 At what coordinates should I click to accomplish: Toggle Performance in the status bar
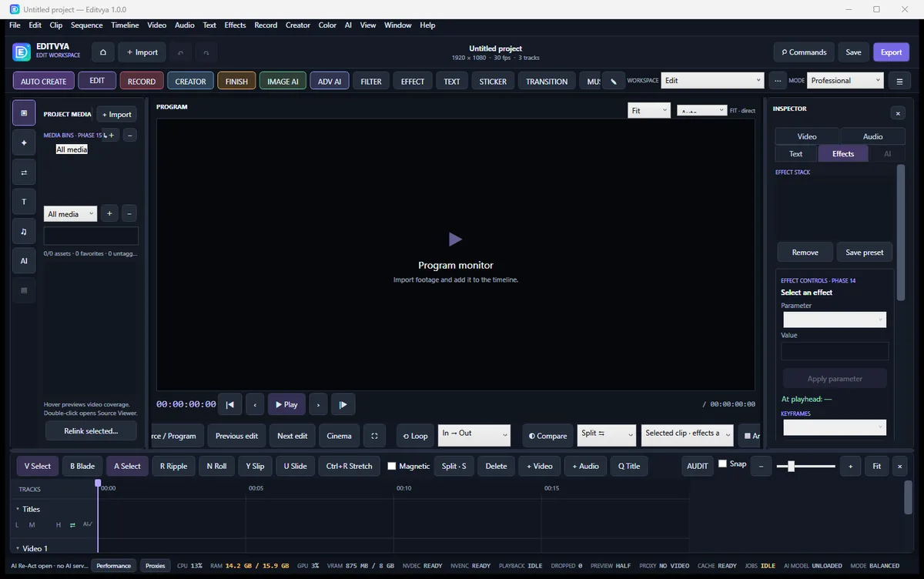114,566
